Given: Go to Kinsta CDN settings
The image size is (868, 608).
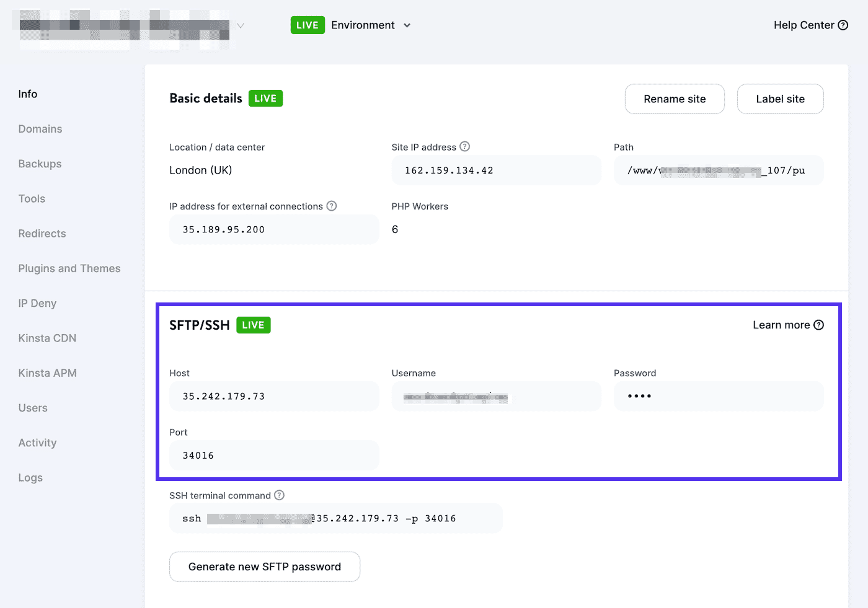Looking at the screenshot, I should click(x=47, y=338).
